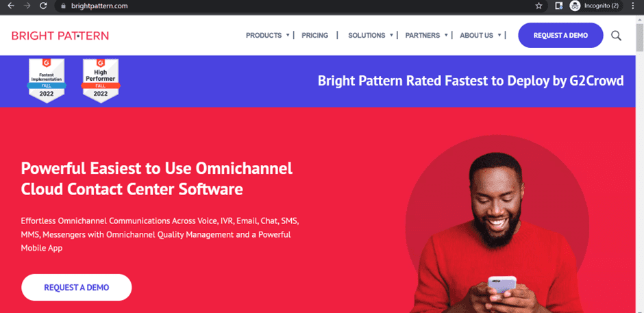
Task: Bookmark this page with star icon
Action: [539, 5]
